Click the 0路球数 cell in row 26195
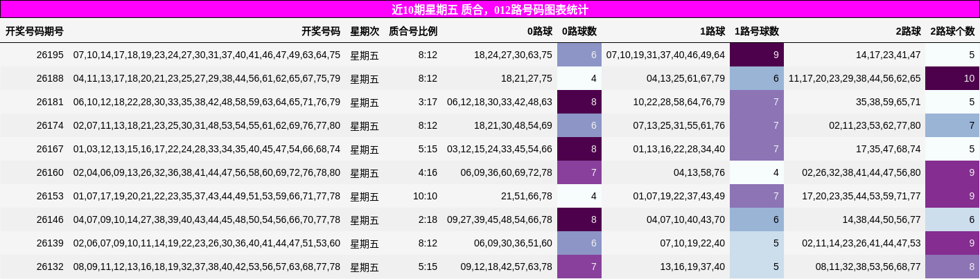The image size is (980, 279). click(579, 55)
